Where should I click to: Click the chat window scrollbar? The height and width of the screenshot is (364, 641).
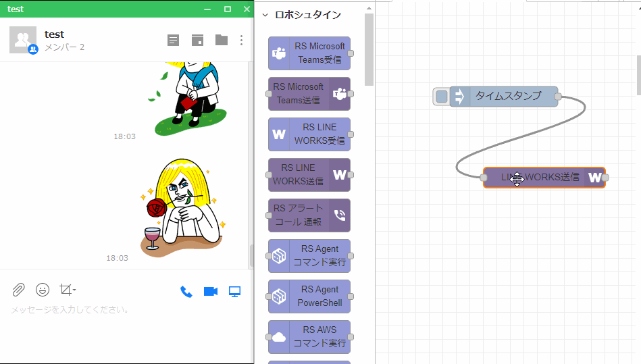[251, 255]
